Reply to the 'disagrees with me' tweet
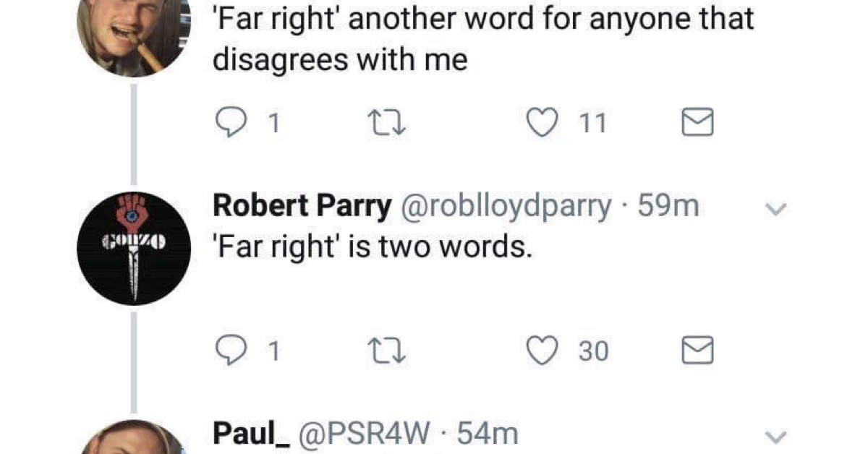The height and width of the screenshot is (454, 868). click(231, 124)
